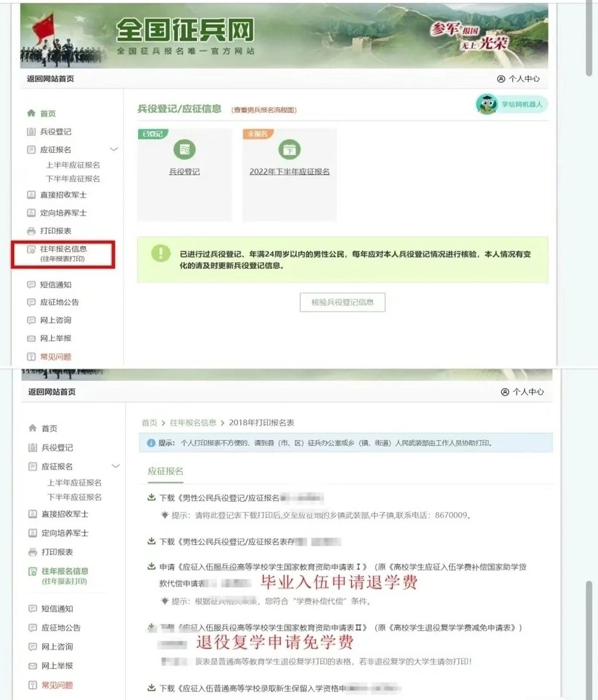Click the 学信网机器人 label text
Image resolution: width=598 pixels, height=700 pixels.
click(522, 105)
